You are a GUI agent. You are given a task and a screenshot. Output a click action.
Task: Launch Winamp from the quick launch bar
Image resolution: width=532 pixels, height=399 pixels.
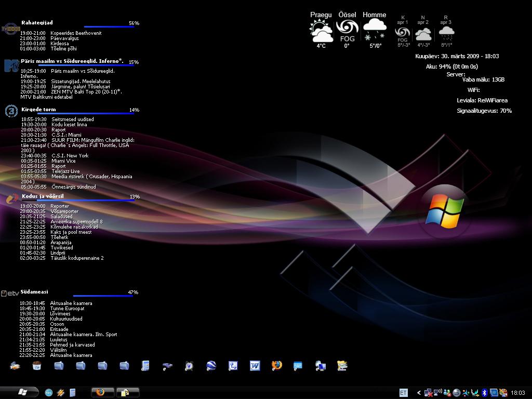[x=60, y=393]
